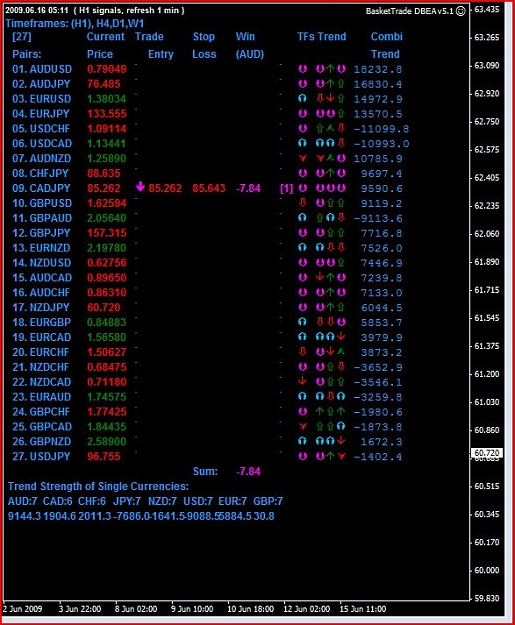515x625 pixels.
Task: Click the combi trend value -11099.8
Action: click(x=381, y=129)
